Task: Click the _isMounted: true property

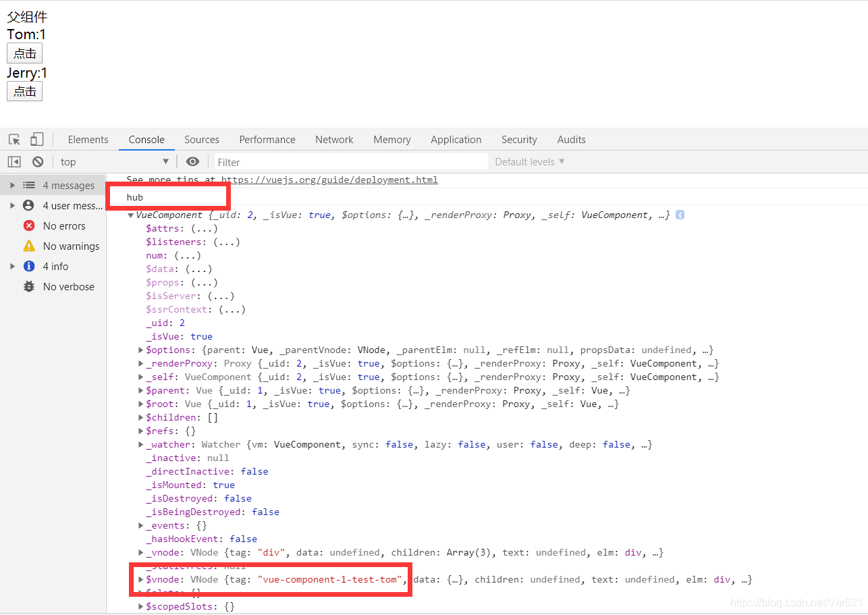Action: tap(190, 485)
